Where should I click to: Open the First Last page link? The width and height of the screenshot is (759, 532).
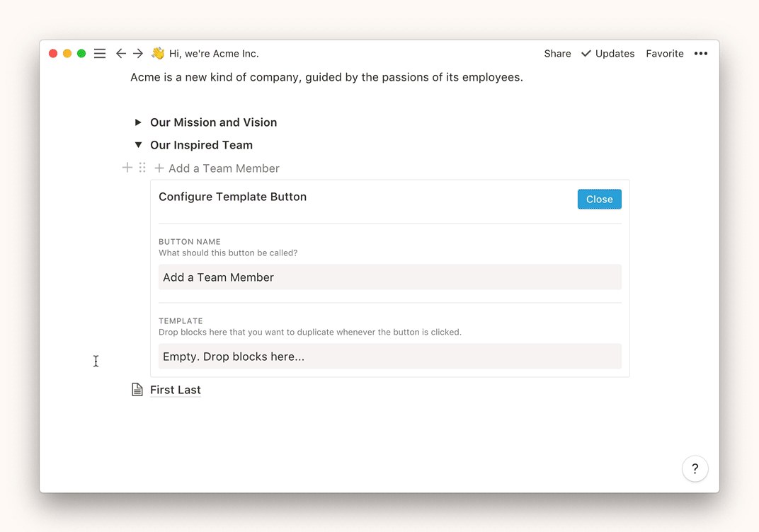click(176, 390)
